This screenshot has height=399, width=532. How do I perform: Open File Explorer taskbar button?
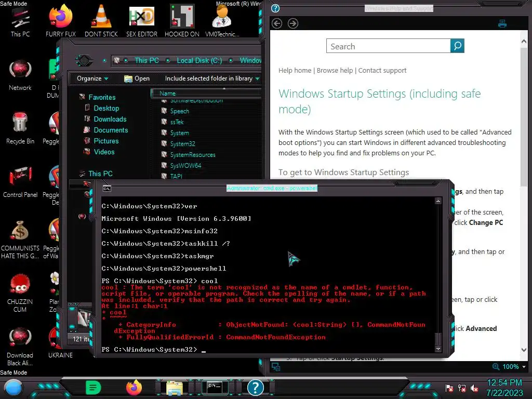click(x=175, y=388)
